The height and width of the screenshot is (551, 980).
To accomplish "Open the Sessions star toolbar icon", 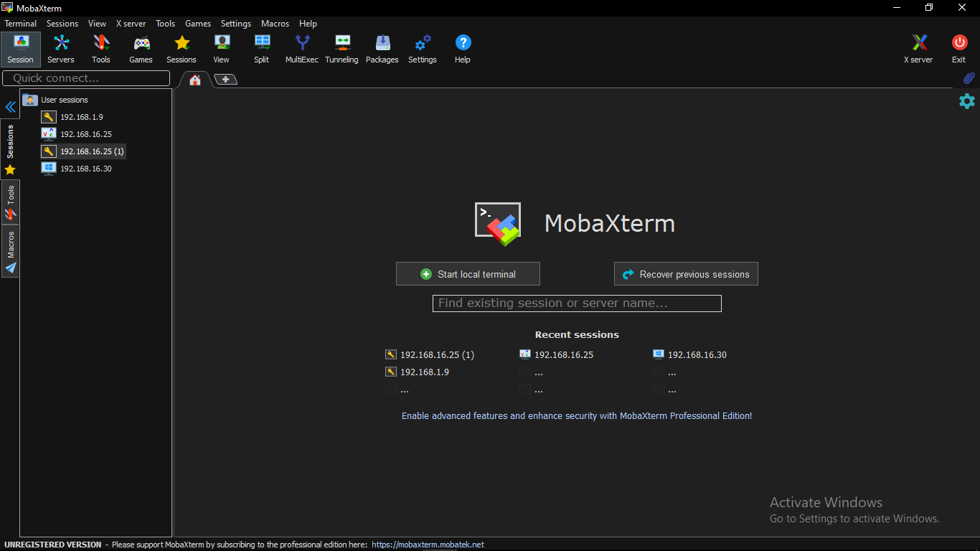I will (182, 49).
